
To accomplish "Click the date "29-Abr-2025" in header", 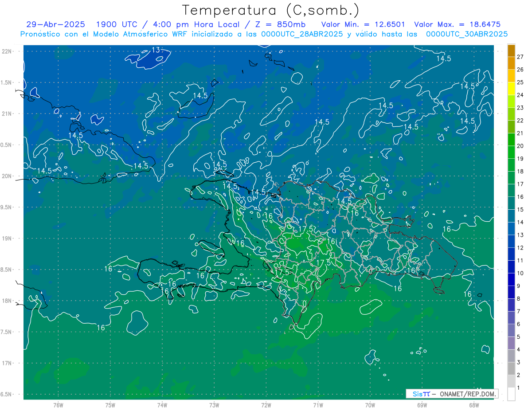I will coord(55,24).
